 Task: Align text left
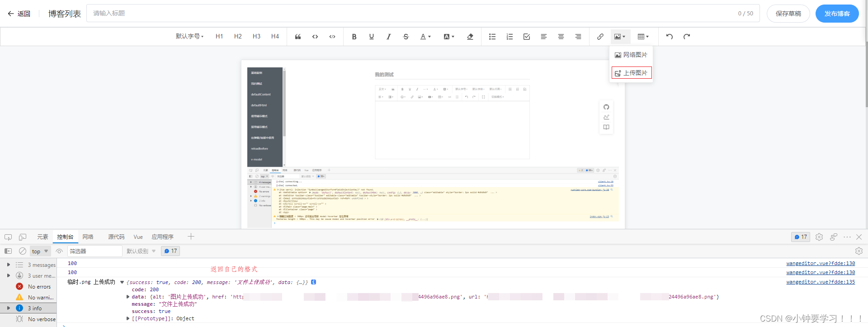point(544,37)
